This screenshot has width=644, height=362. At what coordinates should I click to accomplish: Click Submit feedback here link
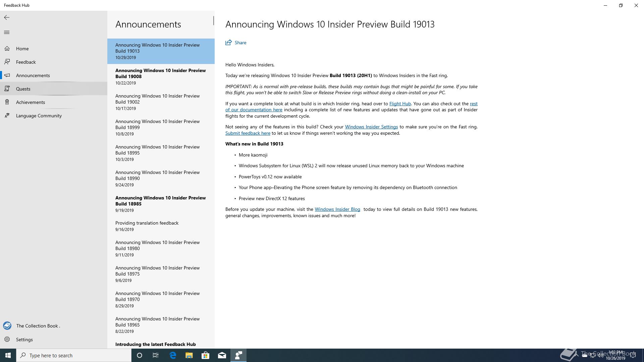[248, 133]
